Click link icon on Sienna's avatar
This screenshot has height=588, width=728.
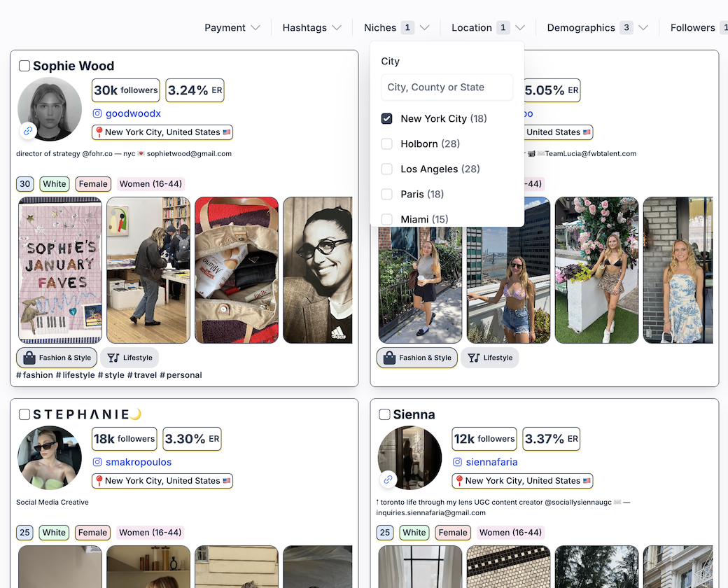(388, 479)
